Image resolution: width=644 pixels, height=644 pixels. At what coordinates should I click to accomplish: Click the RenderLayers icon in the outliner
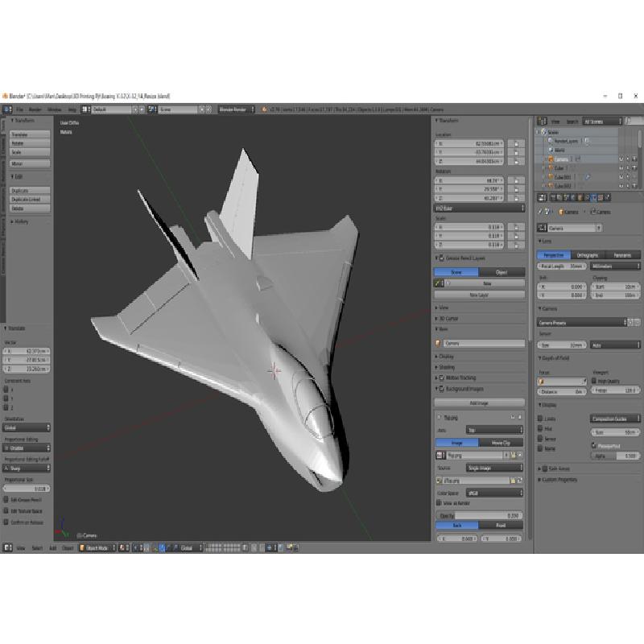coord(551,141)
